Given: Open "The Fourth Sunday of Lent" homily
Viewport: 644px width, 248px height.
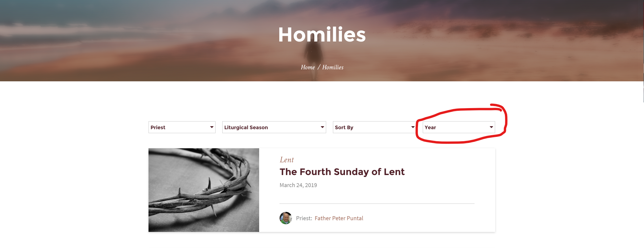Looking at the screenshot, I should click(342, 172).
